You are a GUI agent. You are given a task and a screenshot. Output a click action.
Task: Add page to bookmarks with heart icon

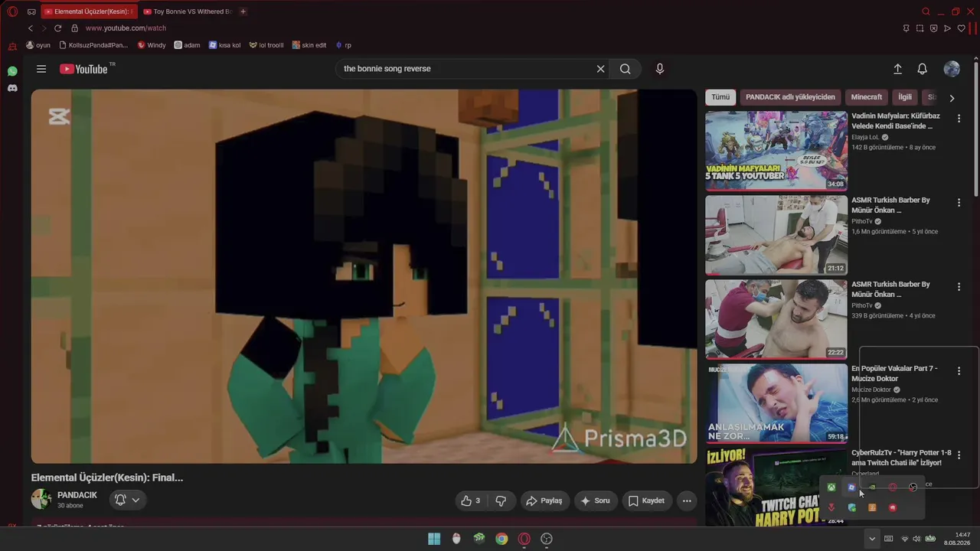(961, 28)
